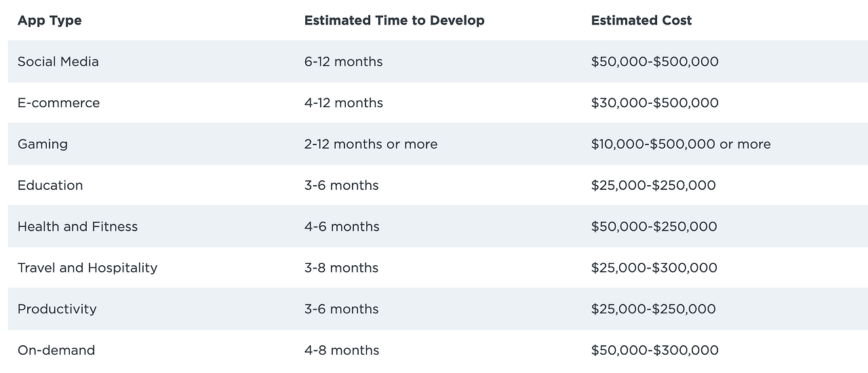Click the "App Type" column header

click(x=50, y=20)
